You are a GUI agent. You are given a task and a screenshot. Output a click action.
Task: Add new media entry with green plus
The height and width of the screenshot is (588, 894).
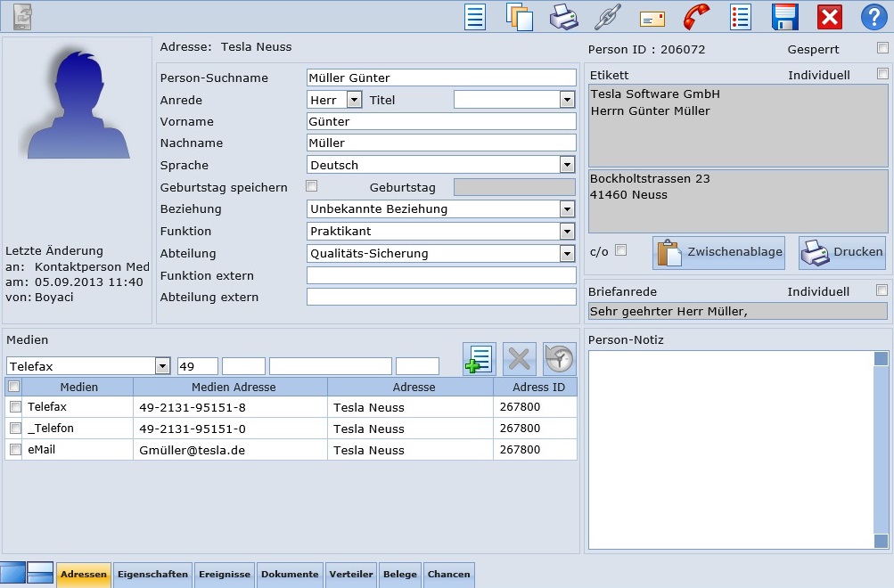point(479,359)
